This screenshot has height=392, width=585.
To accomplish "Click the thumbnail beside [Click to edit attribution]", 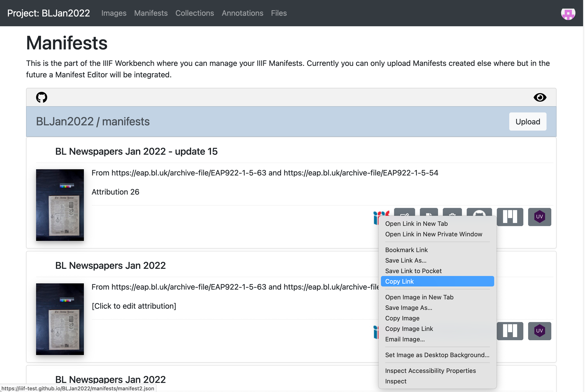I will tap(60, 319).
